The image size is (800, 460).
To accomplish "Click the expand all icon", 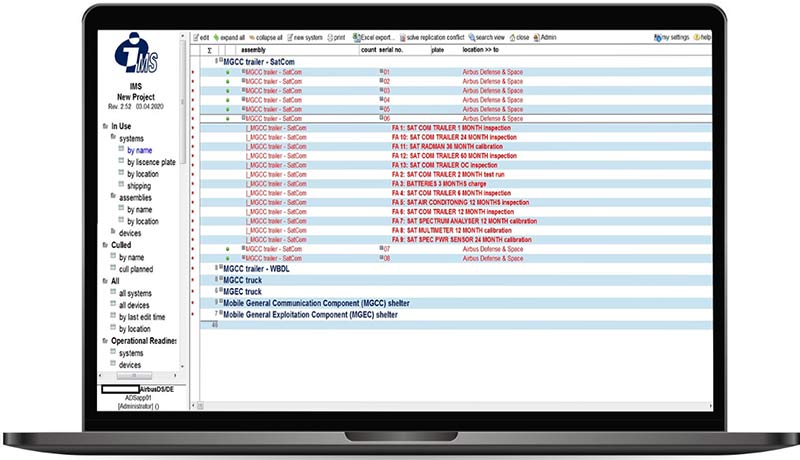I will (x=229, y=37).
